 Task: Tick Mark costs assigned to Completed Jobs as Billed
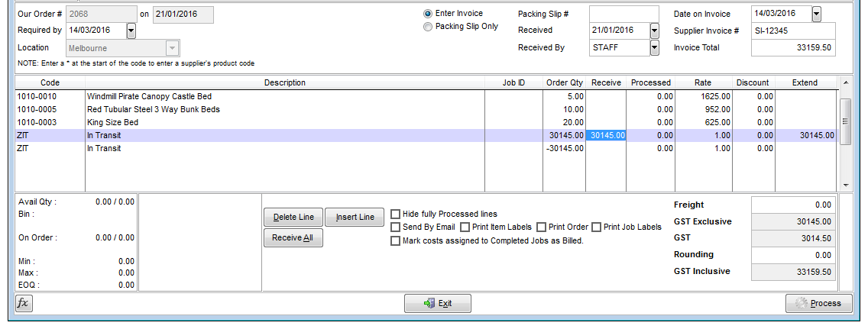click(x=395, y=241)
